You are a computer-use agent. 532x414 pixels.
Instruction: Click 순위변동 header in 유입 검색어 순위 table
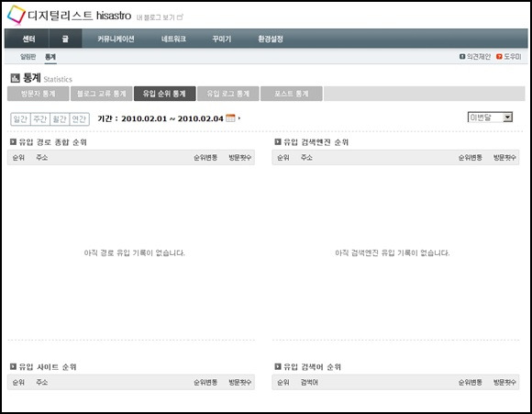[470, 383]
